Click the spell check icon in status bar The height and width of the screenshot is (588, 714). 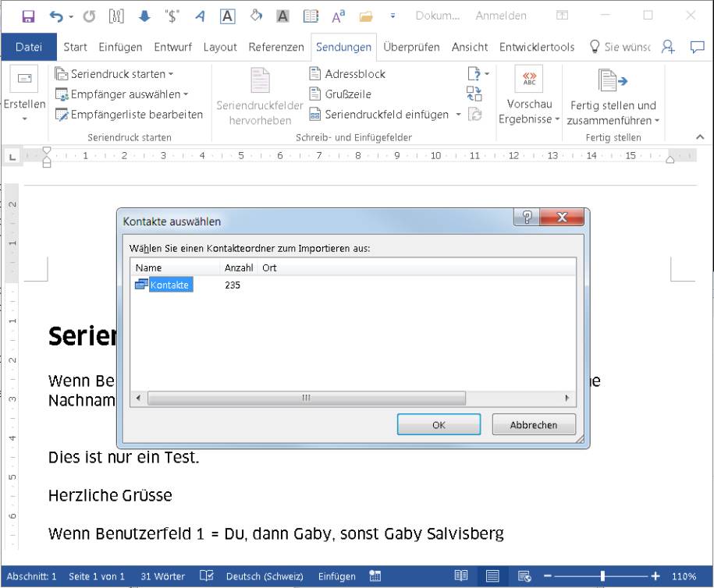click(206, 576)
